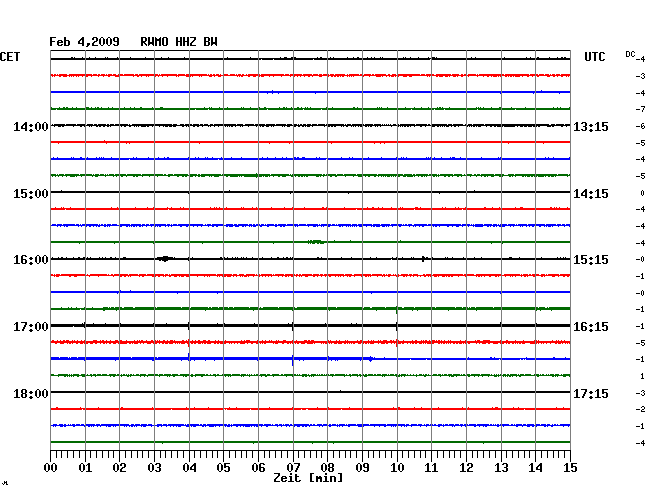Click minute tick label 15
Image resolution: width=650 pixels, height=494 pixels.
tap(570, 468)
